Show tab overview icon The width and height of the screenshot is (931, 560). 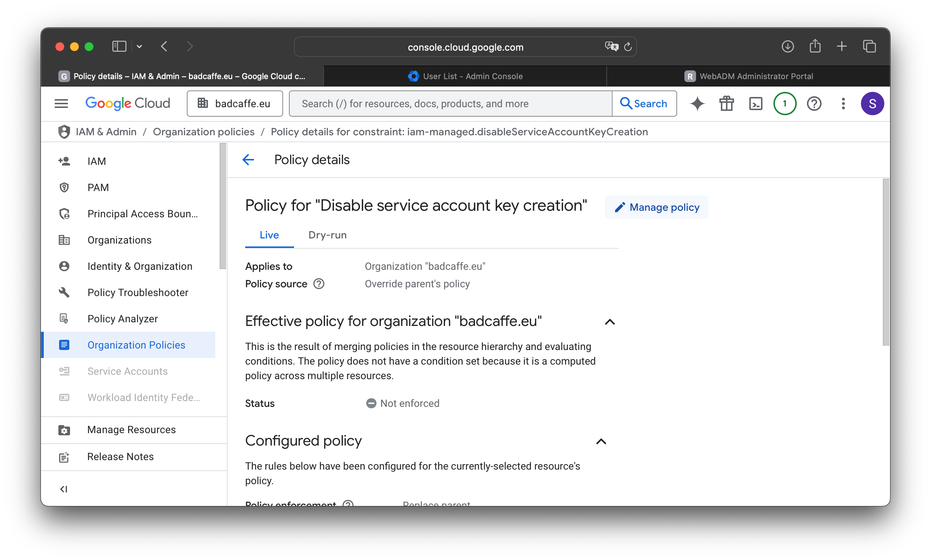[x=869, y=46]
